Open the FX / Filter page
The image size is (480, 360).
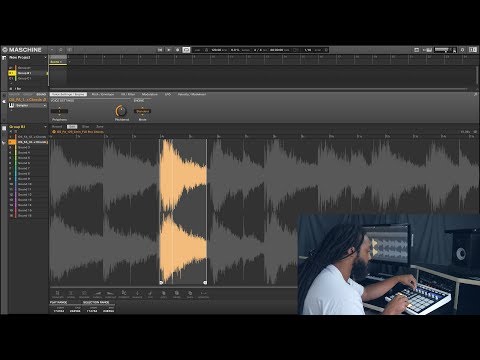(128, 94)
